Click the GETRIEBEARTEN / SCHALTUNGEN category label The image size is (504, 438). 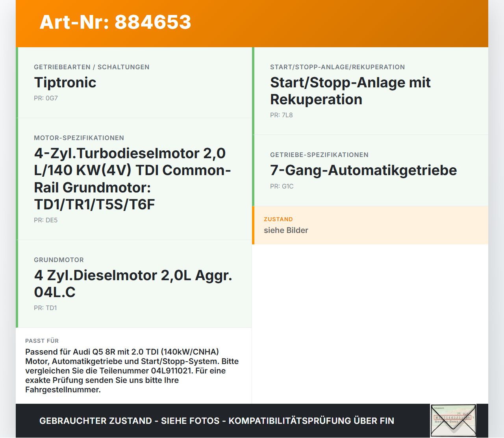tap(91, 67)
